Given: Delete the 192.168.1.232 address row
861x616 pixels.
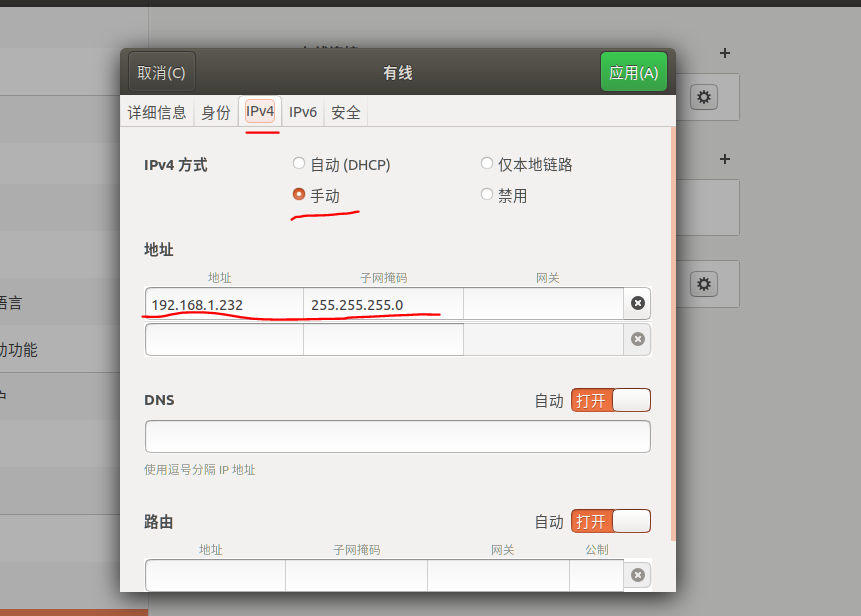Looking at the screenshot, I should [638, 303].
